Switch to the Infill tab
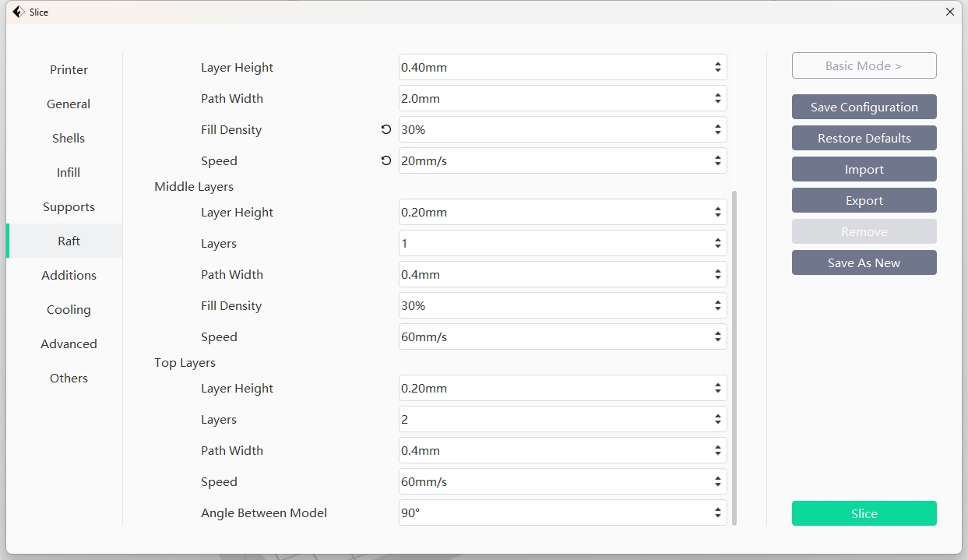This screenshot has height=560, width=968. (69, 173)
